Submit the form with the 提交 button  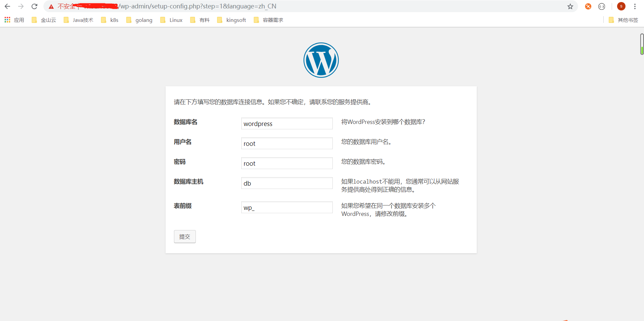pyautogui.click(x=185, y=236)
